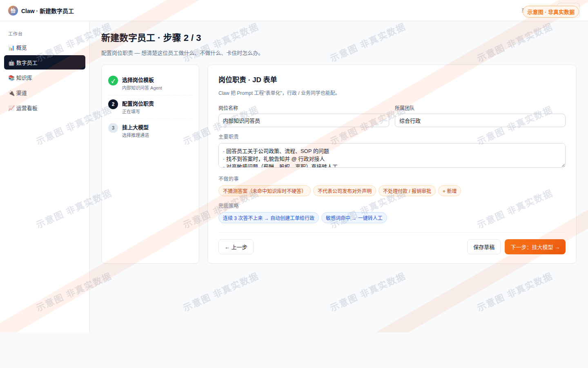Click heading 岗位职责 · JD 表单
The width and height of the screenshot is (588, 368).
(x=247, y=80)
